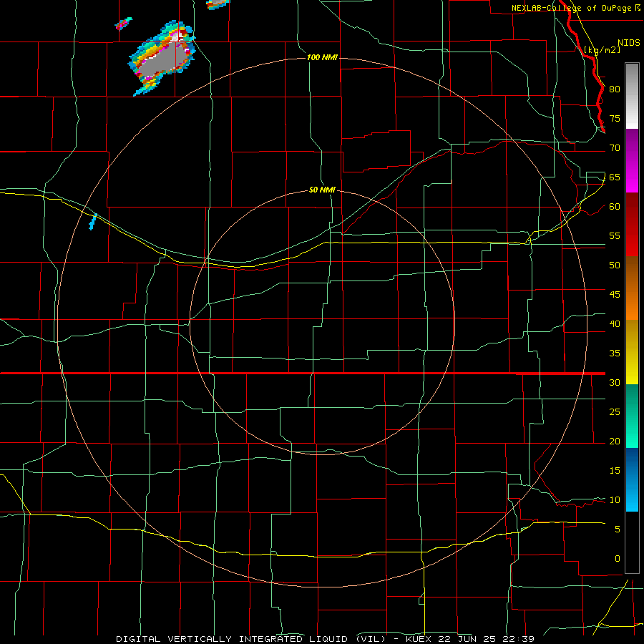The image size is (644, 644).
Task: Select the 0 value on VIL scale
Action: (x=617, y=559)
